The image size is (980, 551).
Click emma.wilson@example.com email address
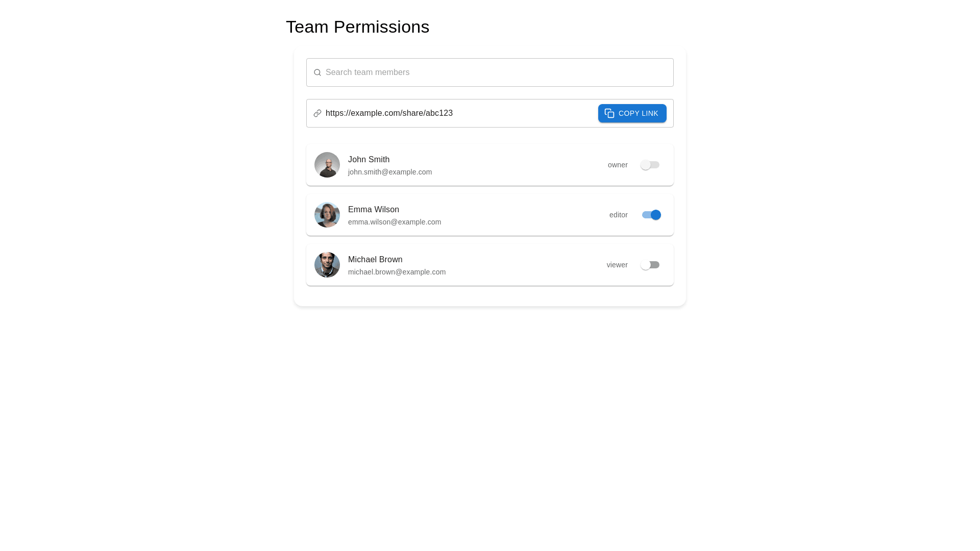(x=395, y=222)
